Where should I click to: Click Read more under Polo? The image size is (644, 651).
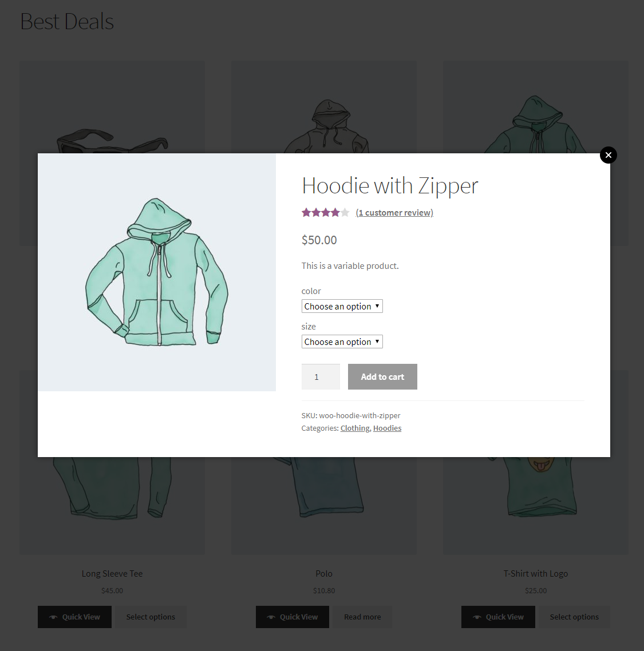[x=362, y=617]
